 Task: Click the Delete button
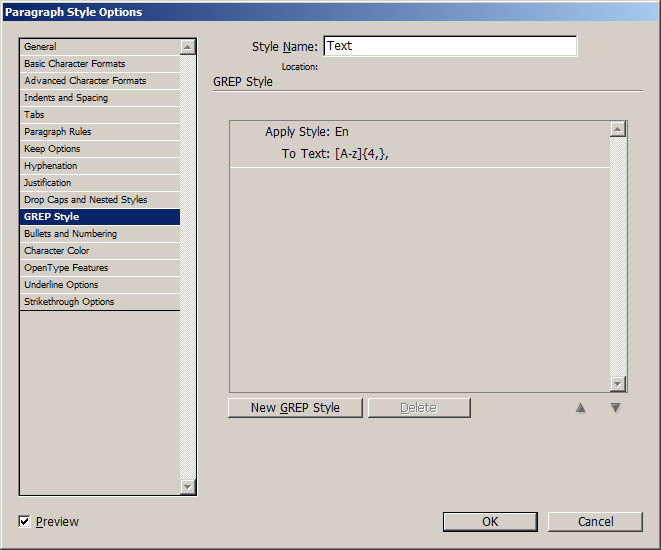[x=419, y=408]
